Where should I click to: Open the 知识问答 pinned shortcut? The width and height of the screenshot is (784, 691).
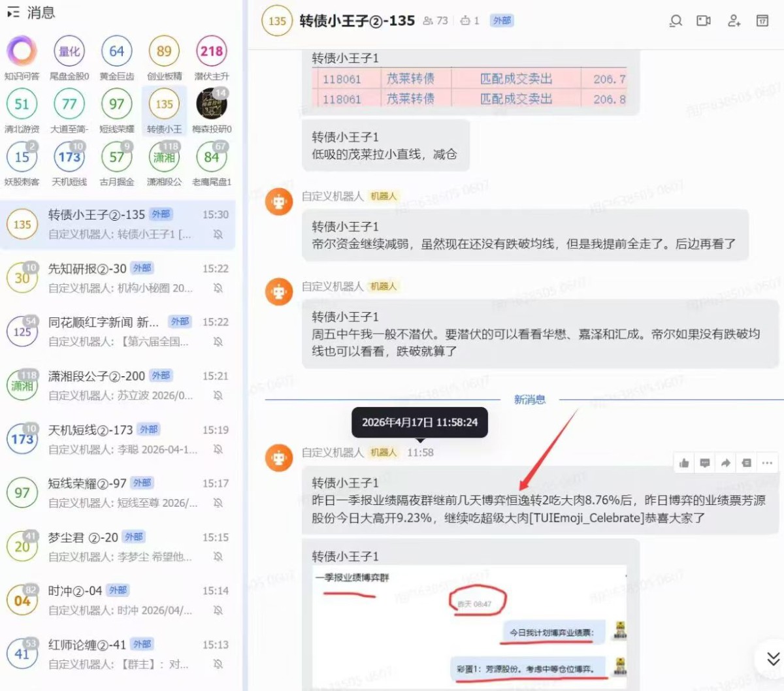pos(22,52)
